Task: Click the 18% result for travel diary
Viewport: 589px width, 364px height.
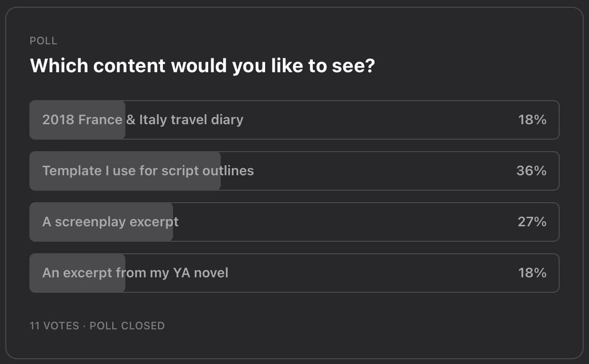Action: [532, 120]
